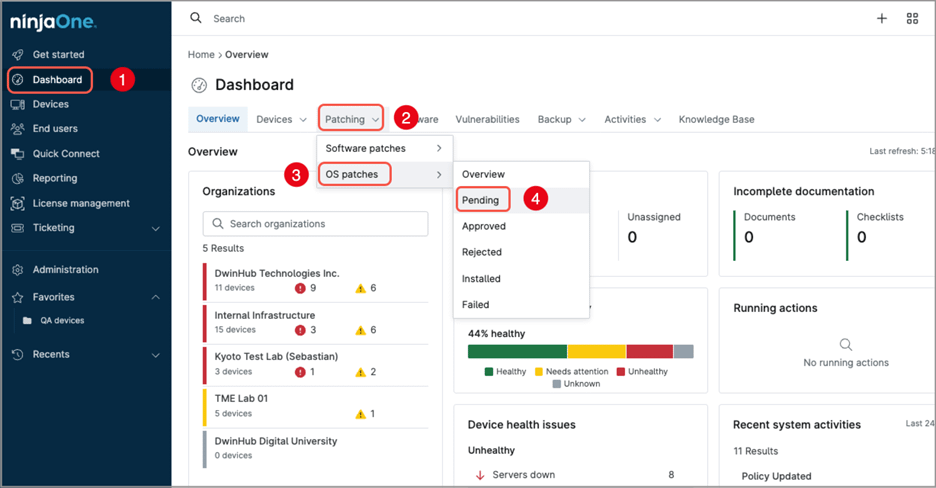936x488 pixels.
Task: Click the Unassigned count 0
Action: point(632,237)
